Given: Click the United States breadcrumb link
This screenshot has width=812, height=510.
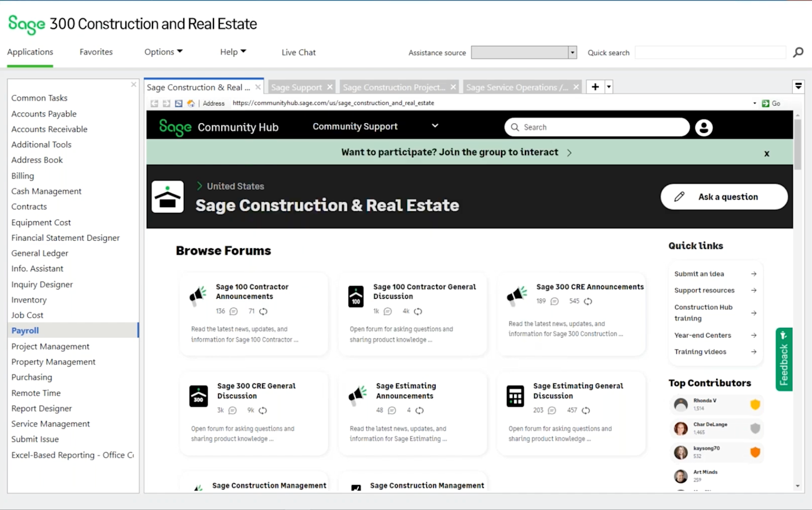Looking at the screenshot, I should (x=235, y=186).
